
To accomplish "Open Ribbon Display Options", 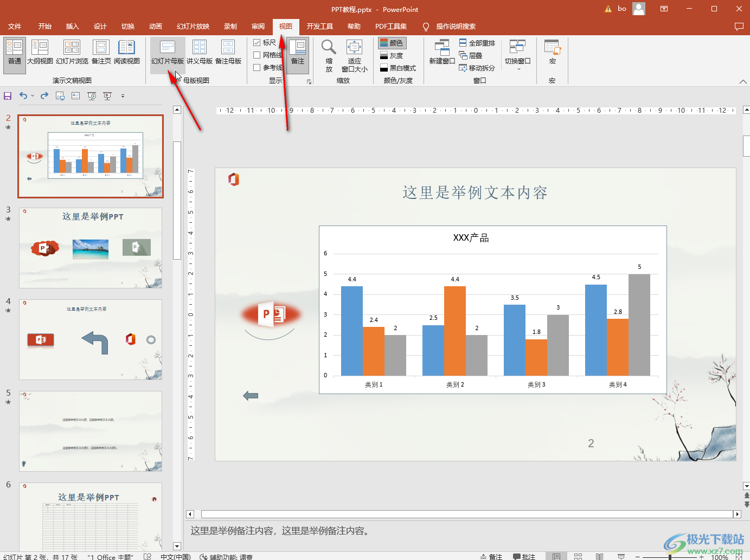I will coord(664,9).
